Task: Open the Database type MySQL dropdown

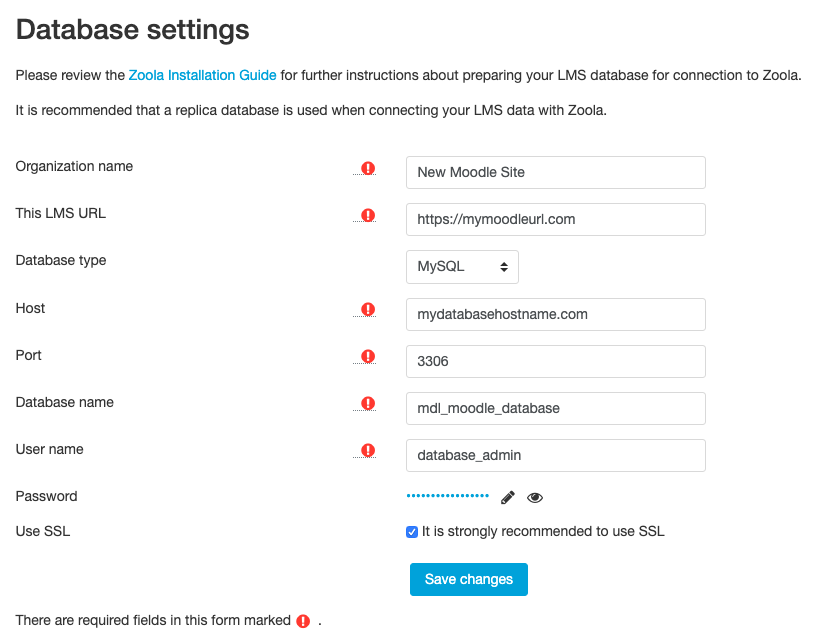Action: click(x=462, y=267)
